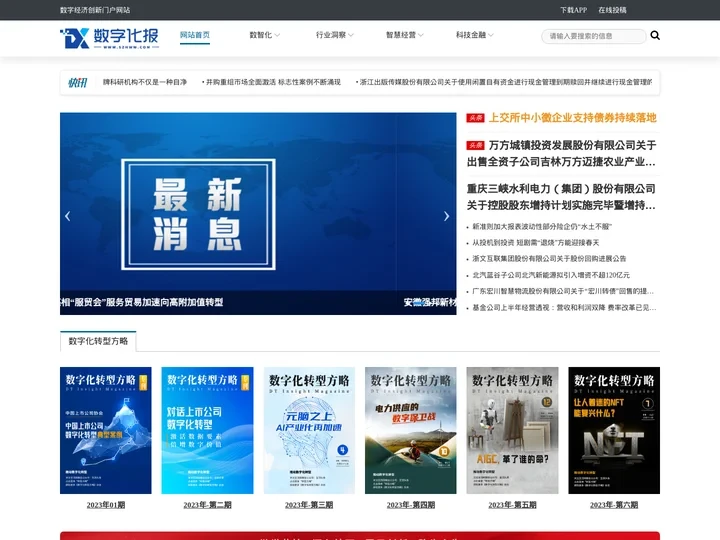The height and width of the screenshot is (540, 720).
Task: Open 北汽蓝谷子公司 增资 article
Action: point(551,275)
